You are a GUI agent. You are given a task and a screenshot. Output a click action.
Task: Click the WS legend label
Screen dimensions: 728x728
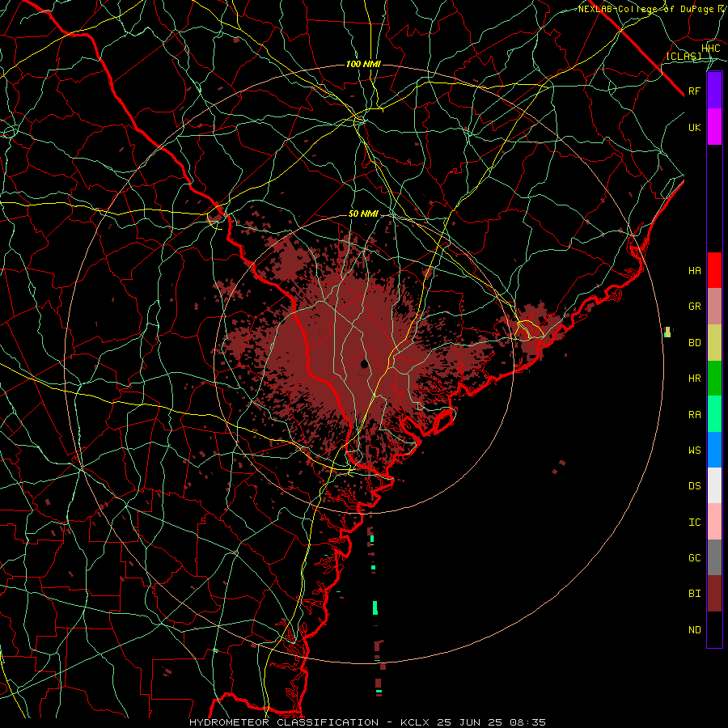[x=694, y=451]
